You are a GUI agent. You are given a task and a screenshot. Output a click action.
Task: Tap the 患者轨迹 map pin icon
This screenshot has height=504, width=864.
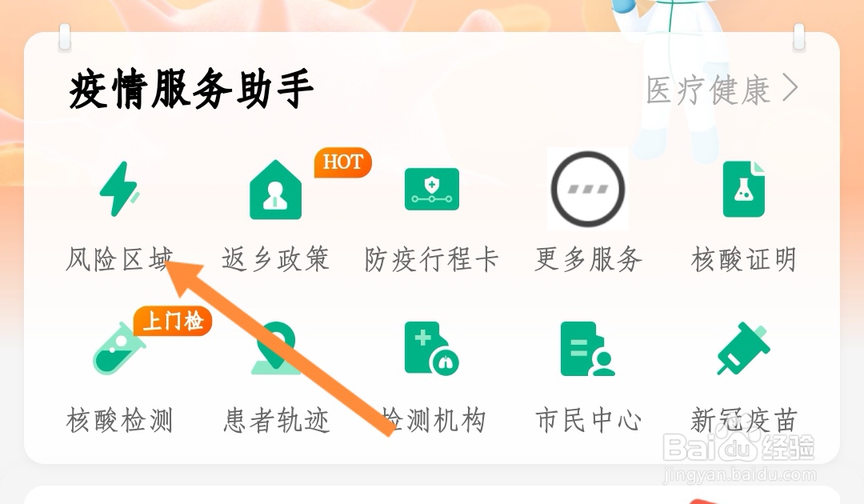click(275, 349)
